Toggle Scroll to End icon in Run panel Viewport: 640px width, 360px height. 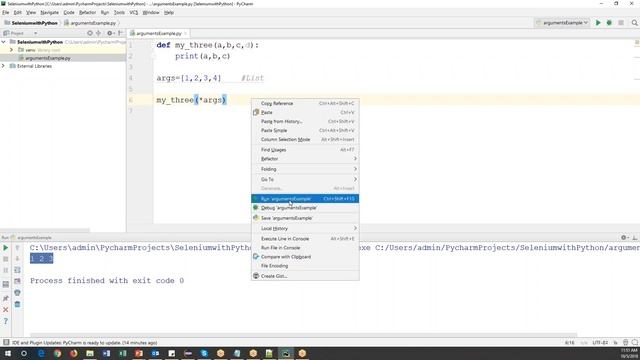pos(17,281)
